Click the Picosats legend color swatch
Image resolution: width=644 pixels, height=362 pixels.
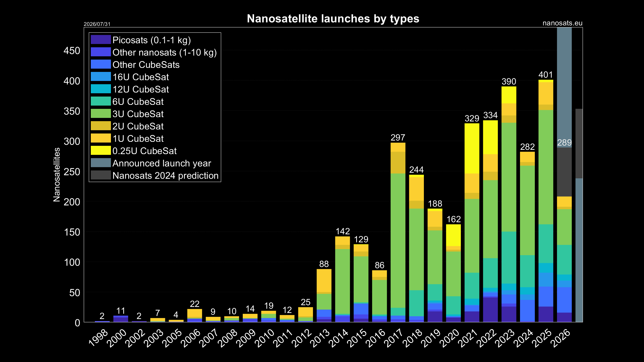101,40
